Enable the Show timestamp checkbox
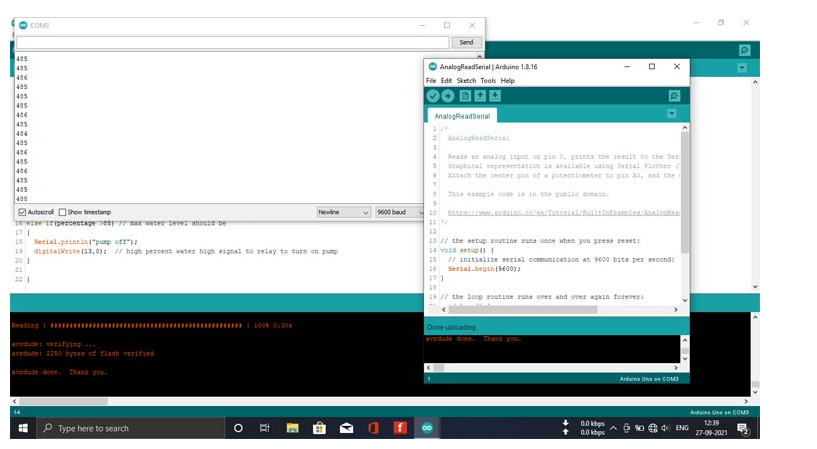817x449 pixels. (x=63, y=212)
